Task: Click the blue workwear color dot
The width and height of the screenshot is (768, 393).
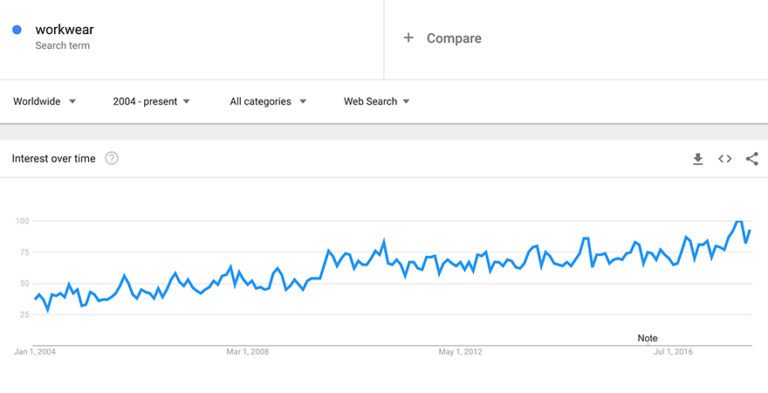Action: click(x=17, y=29)
